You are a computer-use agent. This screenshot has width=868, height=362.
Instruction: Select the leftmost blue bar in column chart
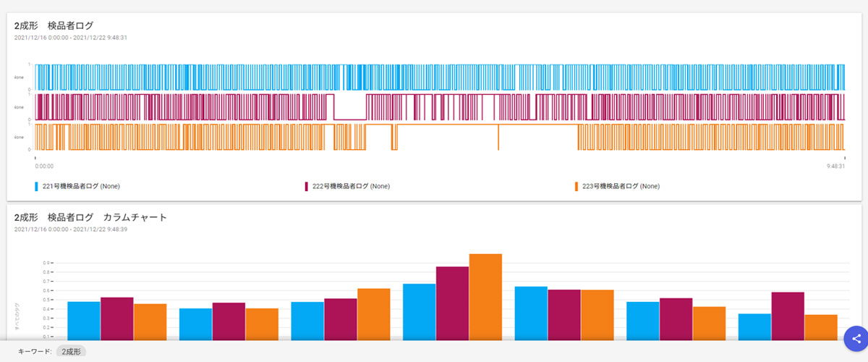pos(83,320)
